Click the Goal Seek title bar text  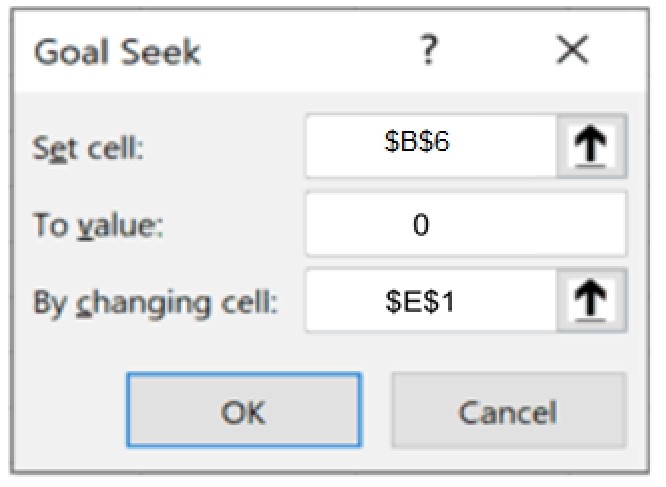[117, 52]
